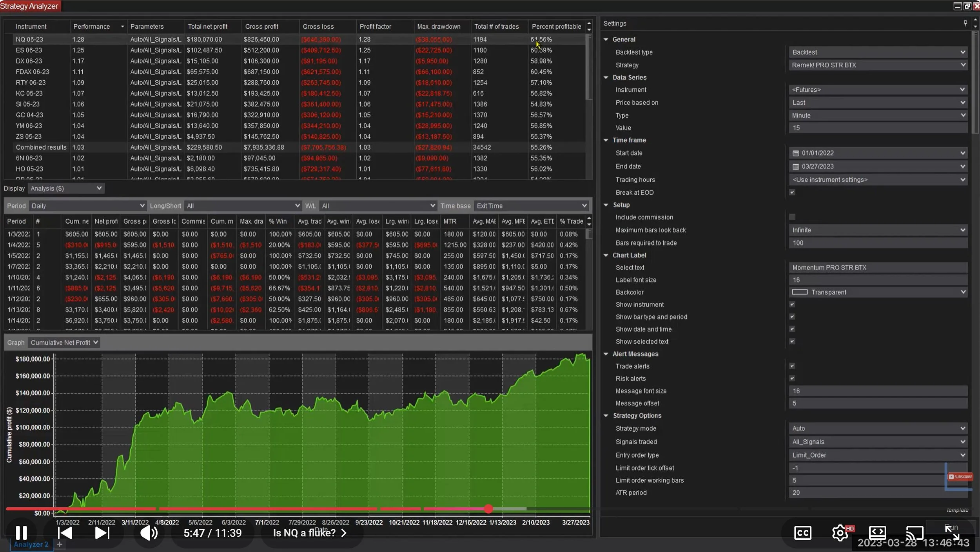
Task: Pin the Settings panel
Action: [965, 23]
